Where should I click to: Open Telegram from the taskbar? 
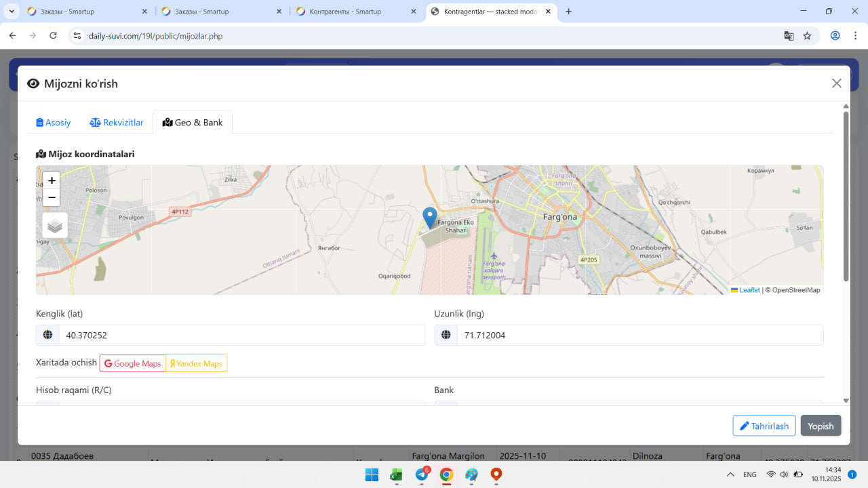421,475
